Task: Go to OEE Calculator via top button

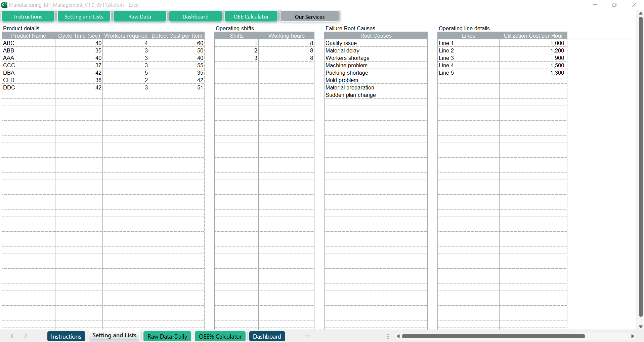Action: (x=251, y=16)
